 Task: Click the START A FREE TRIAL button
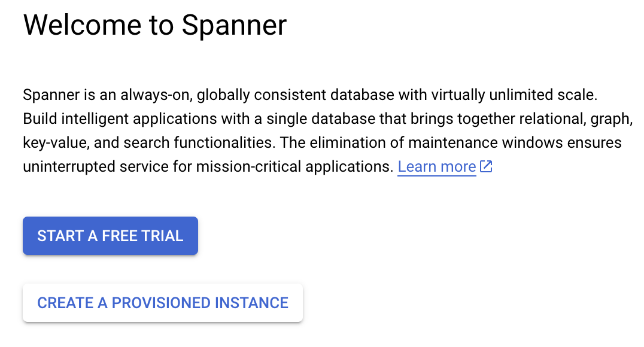(110, 236)
